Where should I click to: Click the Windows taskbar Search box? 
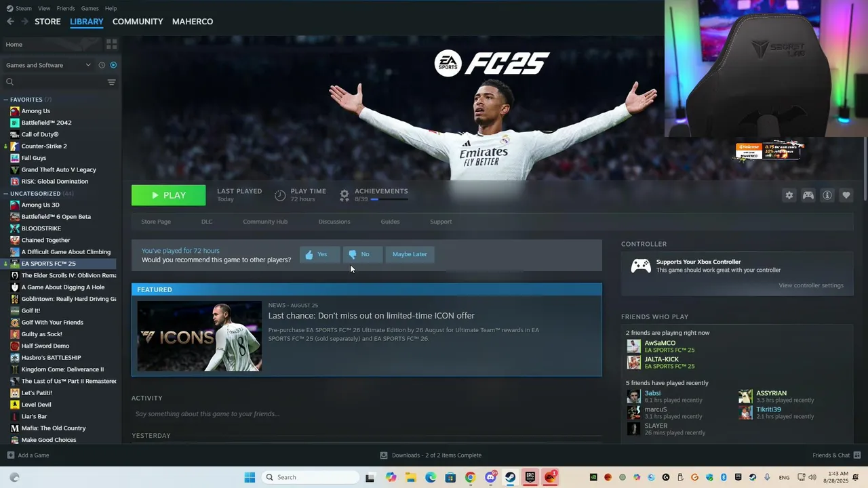click(x=311, y=477)
